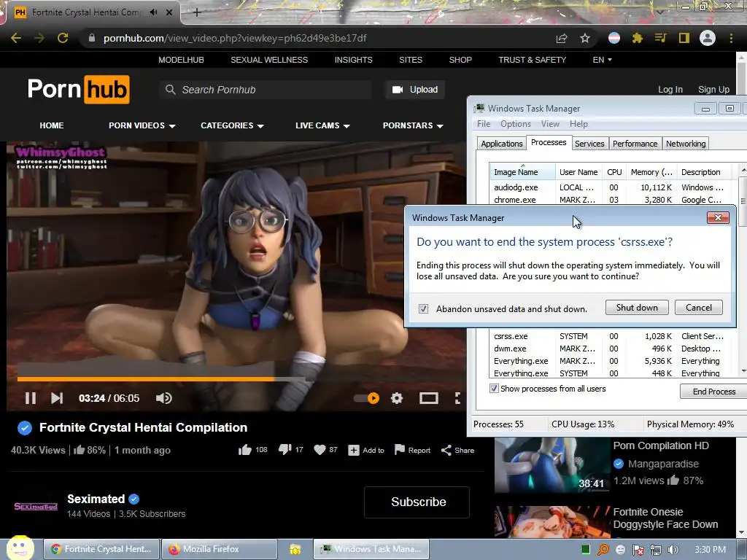Screen dimensions: 747x560
Task: Bookmark this page with the star icon
Action: (585, 38)
